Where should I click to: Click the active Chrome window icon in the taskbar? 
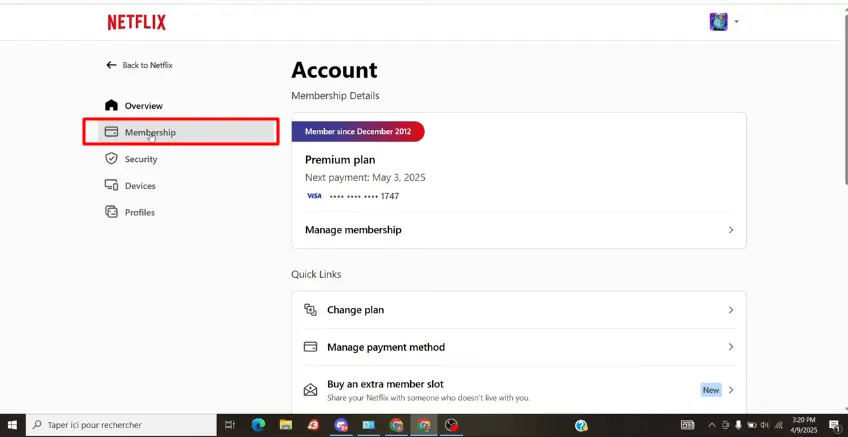[423, 425]
